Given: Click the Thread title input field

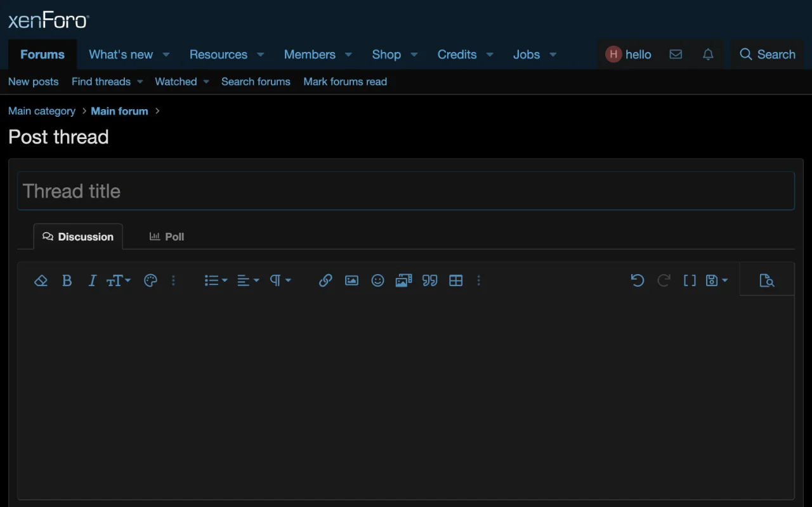Looking at the screenshot, I should point(406,191).
